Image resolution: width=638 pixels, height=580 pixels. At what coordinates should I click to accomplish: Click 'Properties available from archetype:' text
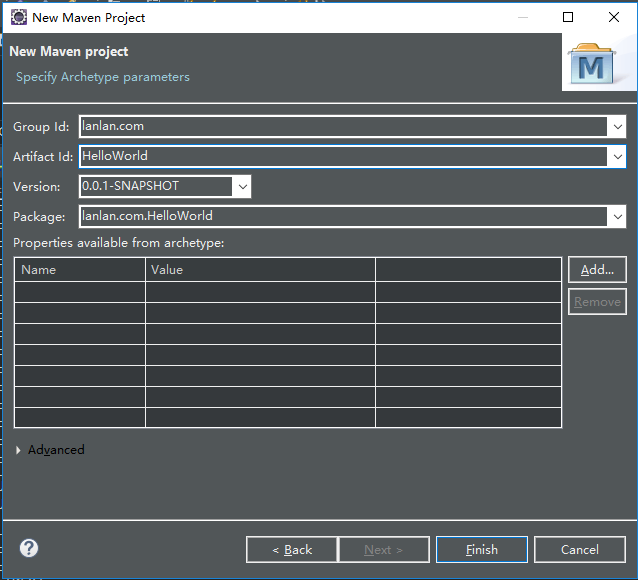coord(118,243)
